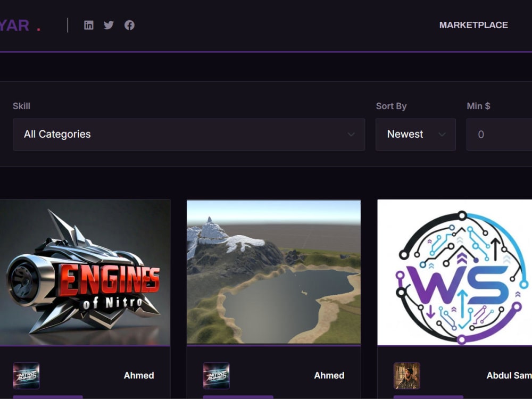
Task: Click Ahmed's avatar under Engines of Nitro
Action: 26,376
